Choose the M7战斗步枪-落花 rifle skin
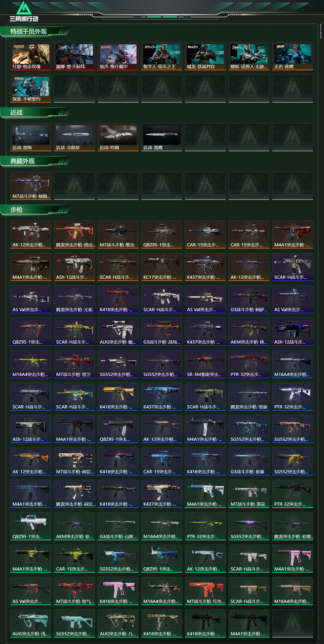 [x=249, y=494]
